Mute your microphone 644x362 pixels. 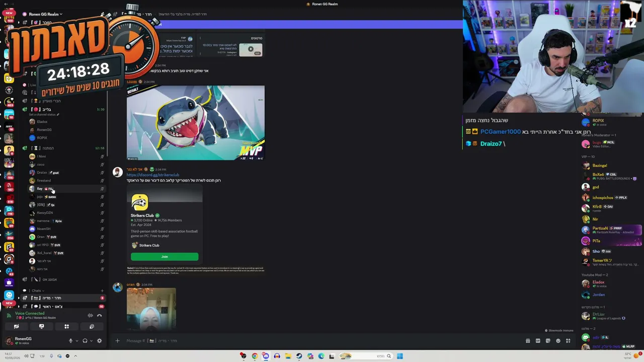(x=70, y=341)
